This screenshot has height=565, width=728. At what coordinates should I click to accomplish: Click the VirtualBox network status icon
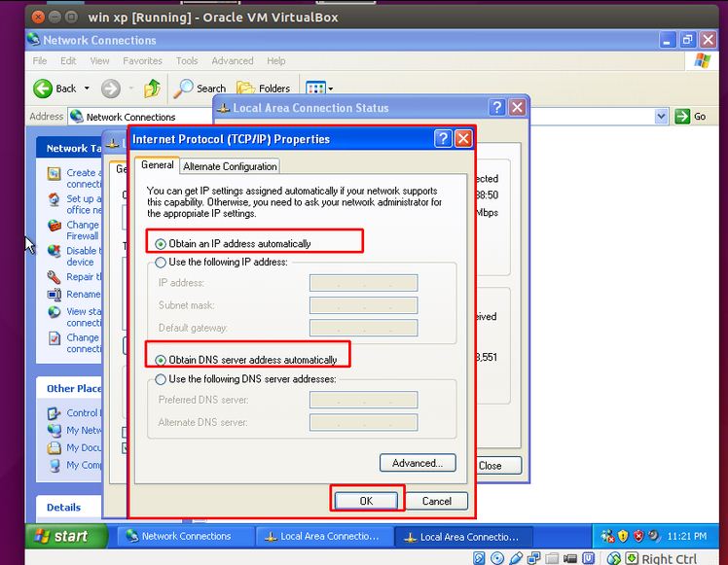pyautogui.click(x=534, y=558)
